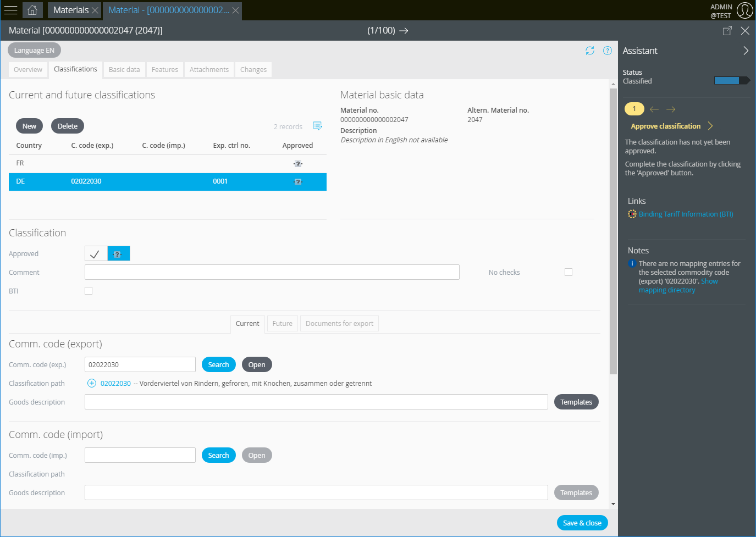Image resolution: width=756 pixels, height=537 pixels.
Task: Switch to the Changes tab
Action: [253, 70]
